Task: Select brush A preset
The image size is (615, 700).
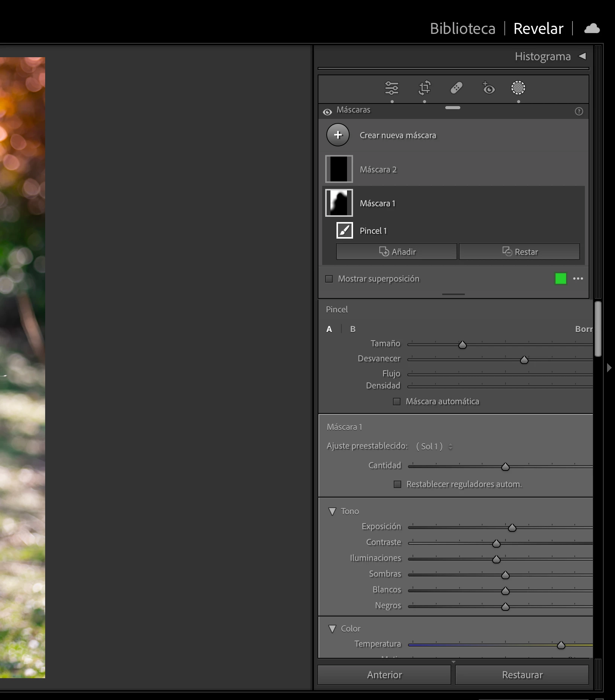Action: [x=329, y=329]
